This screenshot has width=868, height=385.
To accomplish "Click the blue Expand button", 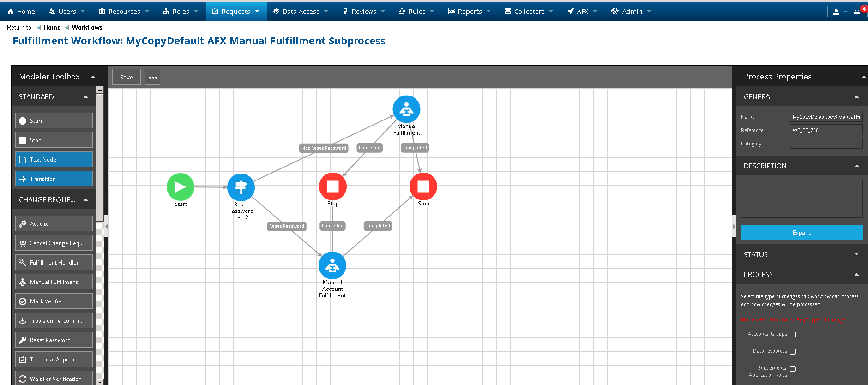I will 802,232.
